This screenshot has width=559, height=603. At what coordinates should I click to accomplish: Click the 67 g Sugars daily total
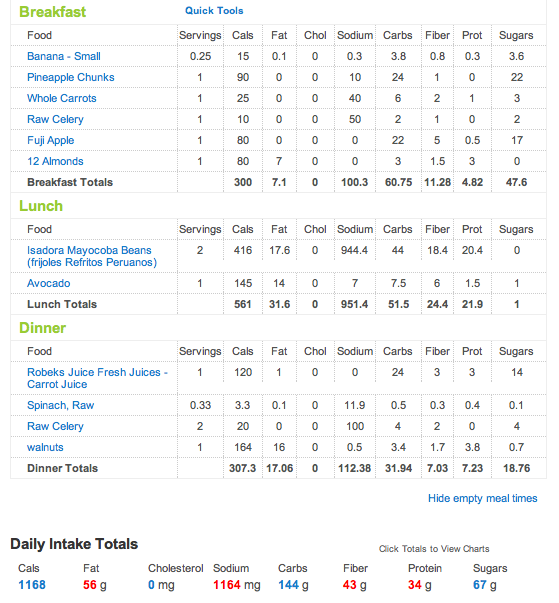[x=484, y=585]
